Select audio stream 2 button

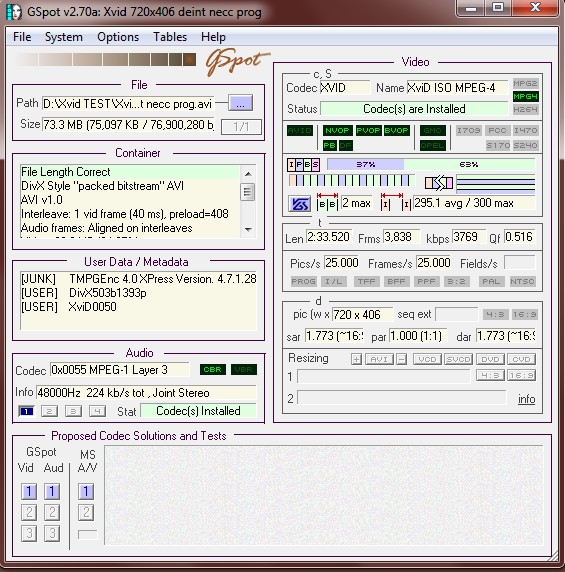[50, 411]
